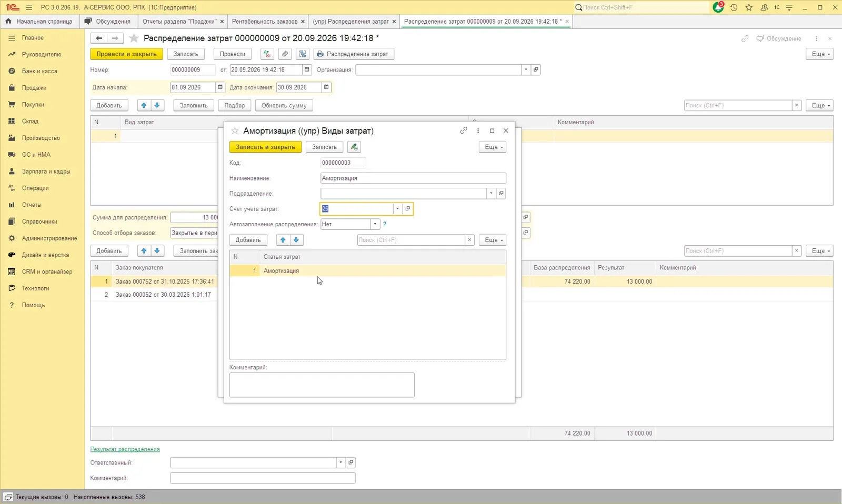
Task: Navigate forward with the right arrow button
Action: [115, 38]
